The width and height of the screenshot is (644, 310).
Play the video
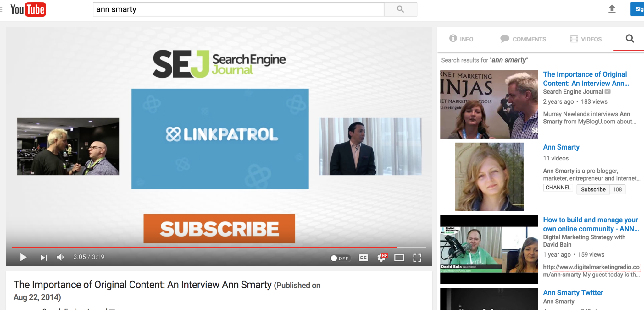click(23, 258)
